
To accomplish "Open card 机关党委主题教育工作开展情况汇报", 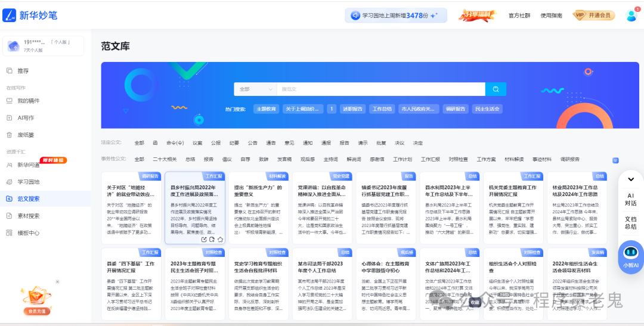I will pyautogui.click(x=513, y=208).
